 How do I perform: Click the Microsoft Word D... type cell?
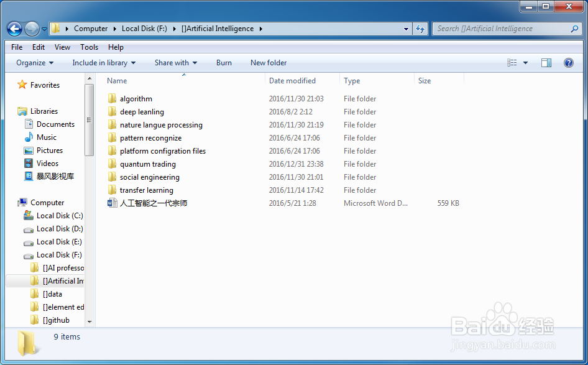click(x=375, y=203)
